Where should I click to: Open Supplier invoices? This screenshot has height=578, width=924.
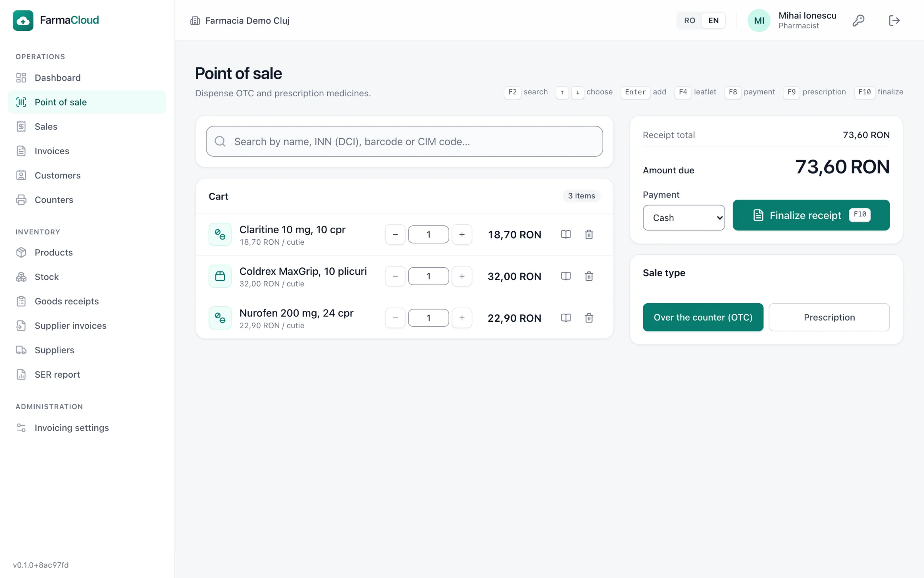87,326
